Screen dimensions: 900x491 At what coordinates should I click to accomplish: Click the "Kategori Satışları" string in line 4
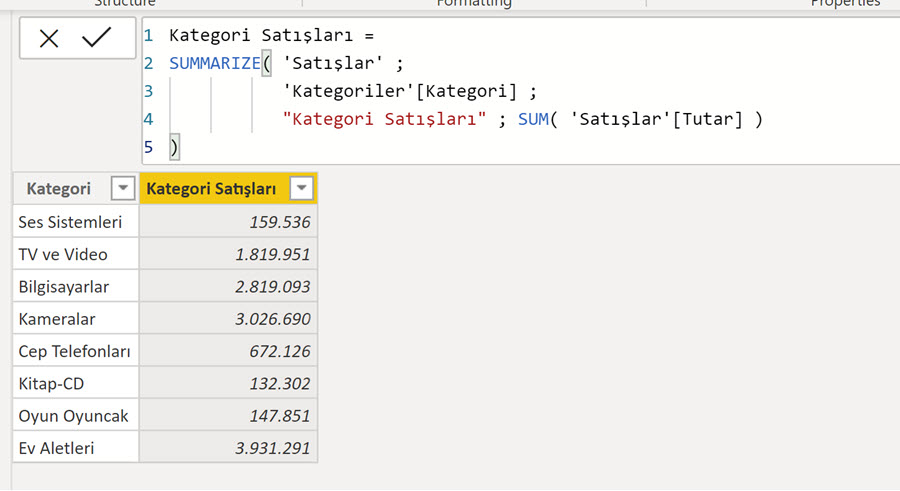pyautogui.click(x=384, y=119)
